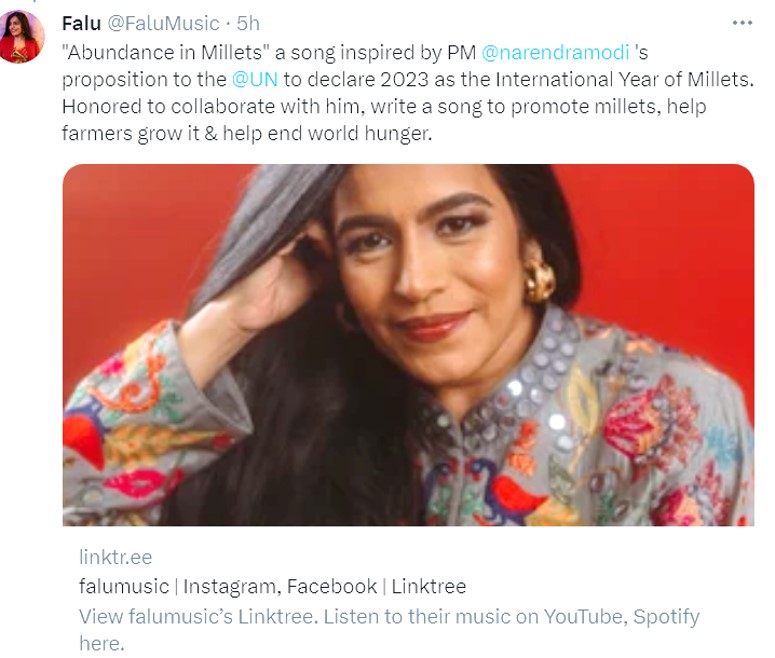Click the final "here." text of the card
The image size is (775, 658).
click(x=102, y=644)
